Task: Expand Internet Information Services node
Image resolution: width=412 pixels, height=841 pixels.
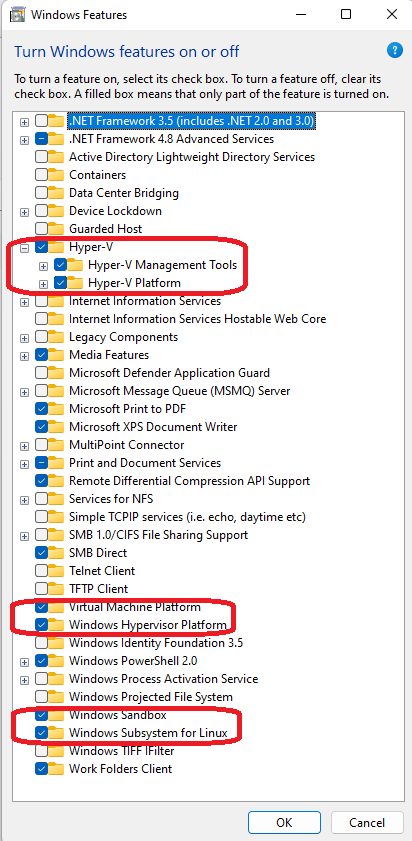Action: [24, 302]
